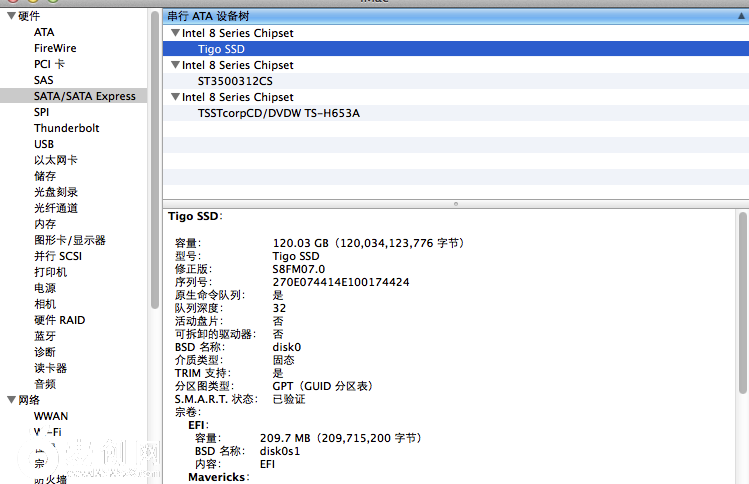Open ATA in the sidebar
The height and width of the screenshot is (484, 749).
tap(44, 32)
